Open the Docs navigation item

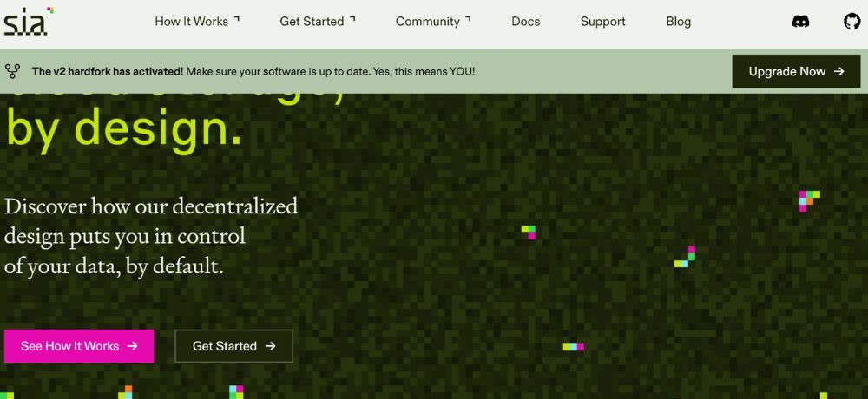(526, 22)
